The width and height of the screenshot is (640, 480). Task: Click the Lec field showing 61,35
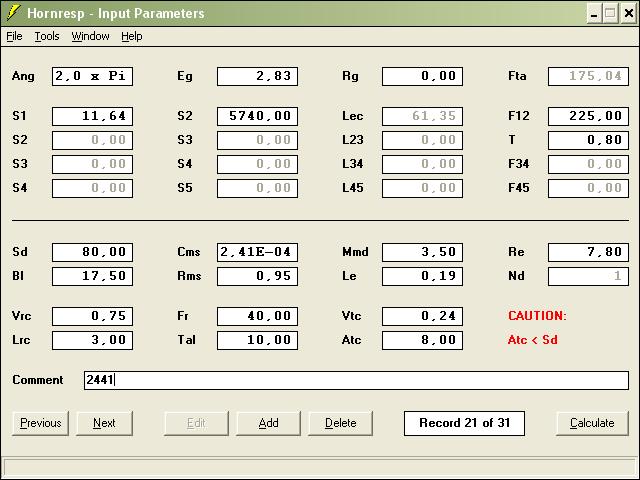[x=422, y=116]
